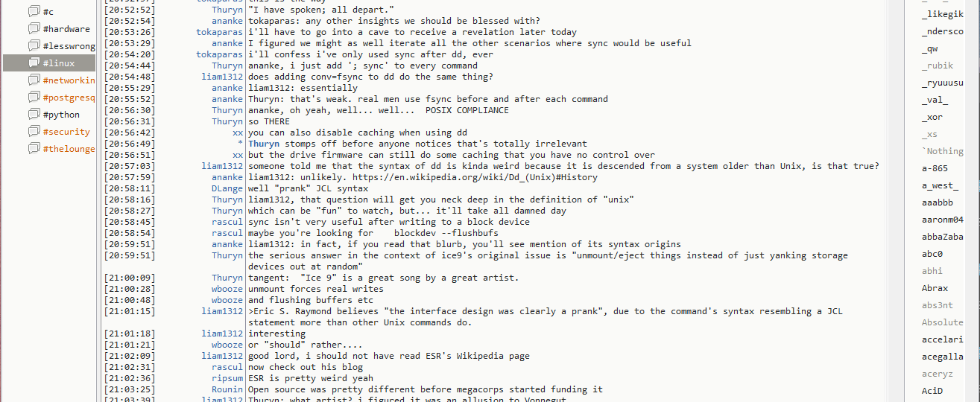This screenshot has width=980, height=402.
Task: Click the ripsum nickname in chat
Action: click(x=227, y=378)
